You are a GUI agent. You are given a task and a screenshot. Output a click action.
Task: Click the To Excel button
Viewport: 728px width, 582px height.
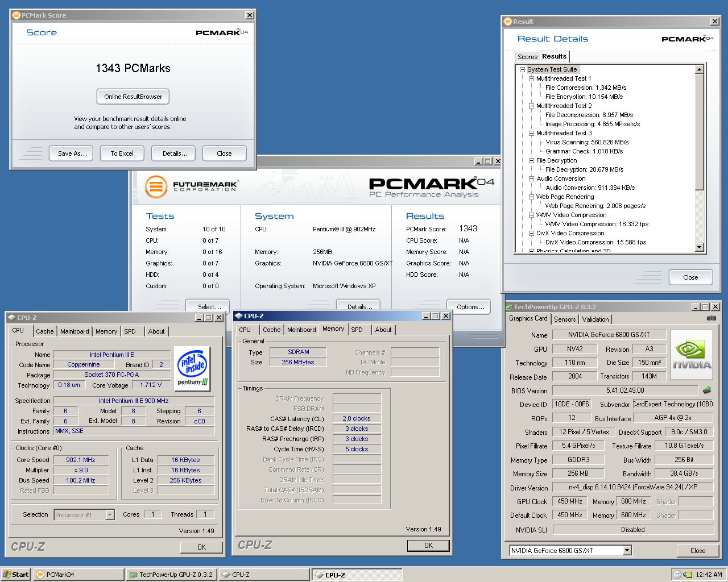pyautogui.click(x=122, y=153)
